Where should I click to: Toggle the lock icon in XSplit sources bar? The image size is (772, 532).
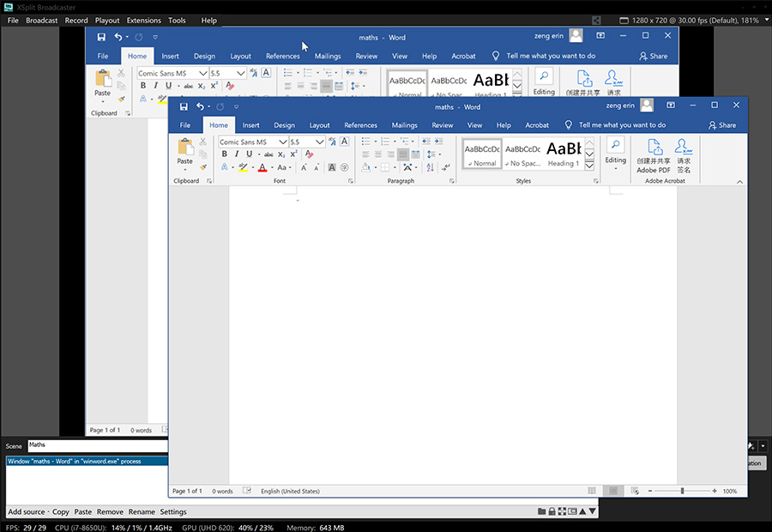click(552, 511)
